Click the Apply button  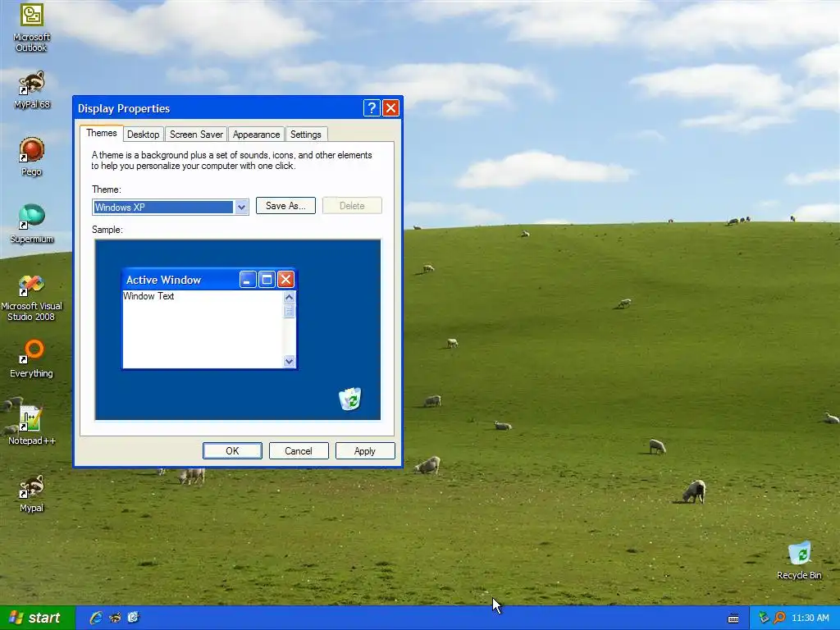(365, 451)
